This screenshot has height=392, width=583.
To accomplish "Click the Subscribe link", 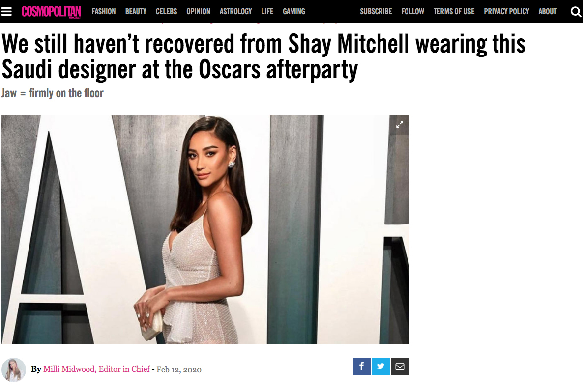I will pyautogui.click(x=376, y=11).
